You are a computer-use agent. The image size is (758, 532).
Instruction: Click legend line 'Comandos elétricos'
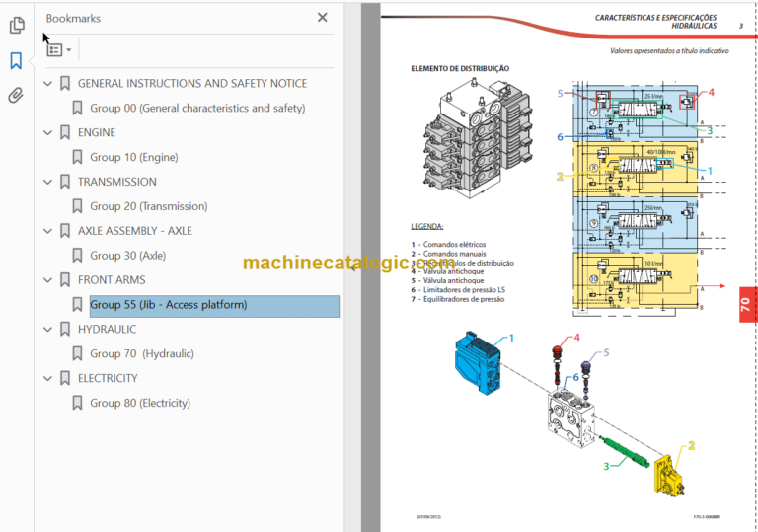click(x=454, y=245)
